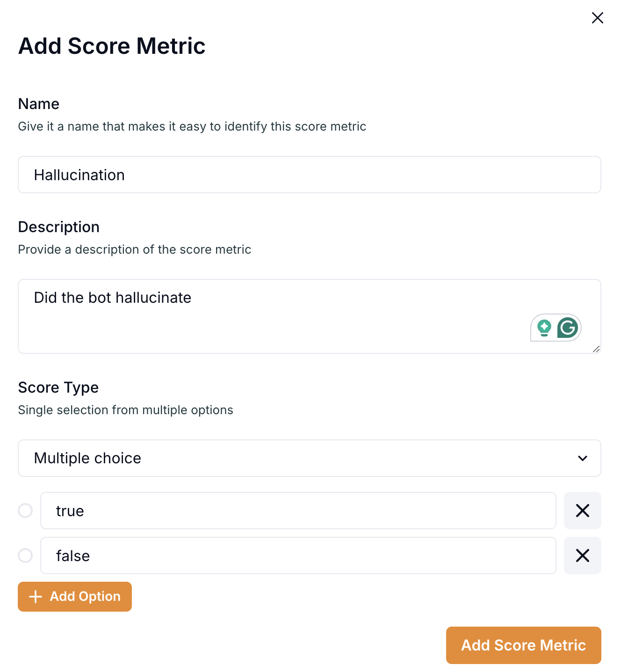This screenshot has width=621, height=672.
Task: Open the Multiple choice score type dropdown
Action: point(310,458)
